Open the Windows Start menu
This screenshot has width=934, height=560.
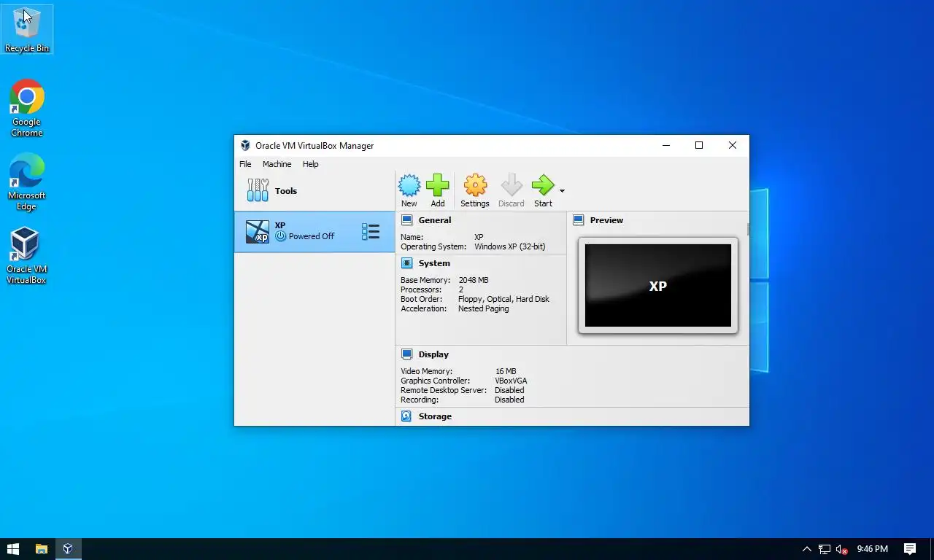pyautogui.click(x=13, y=549)
